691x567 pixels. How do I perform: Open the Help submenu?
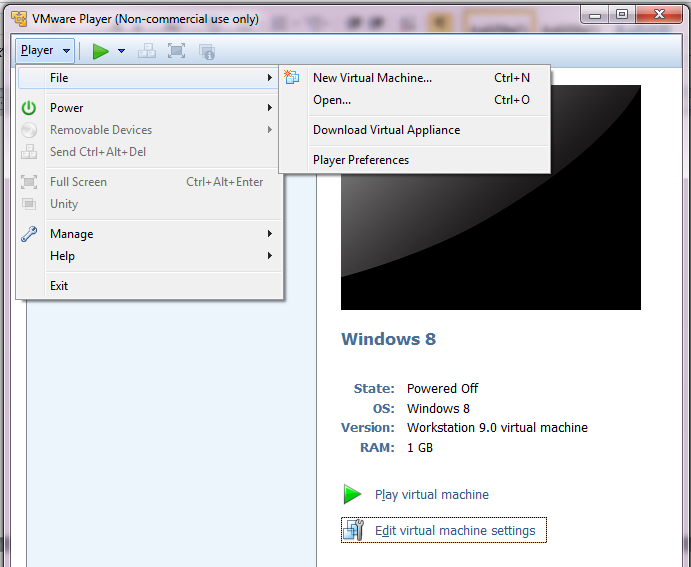(149, 256)
